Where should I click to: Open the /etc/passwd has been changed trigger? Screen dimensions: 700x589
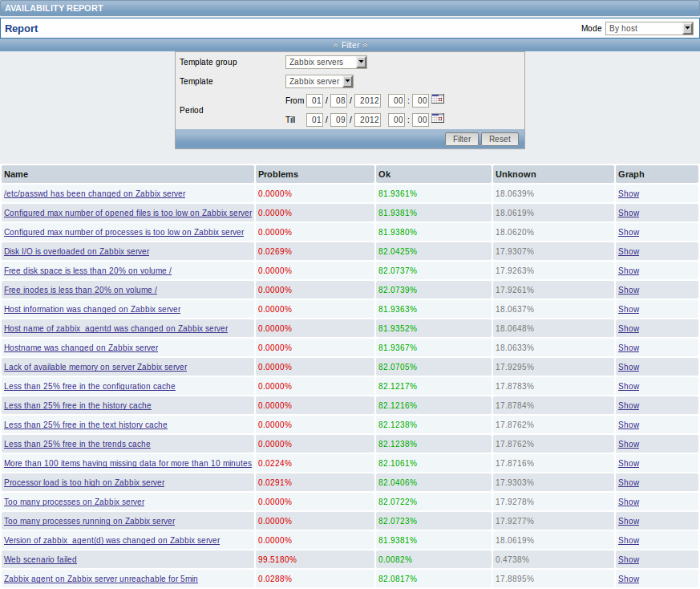click(x=95, y=193)
